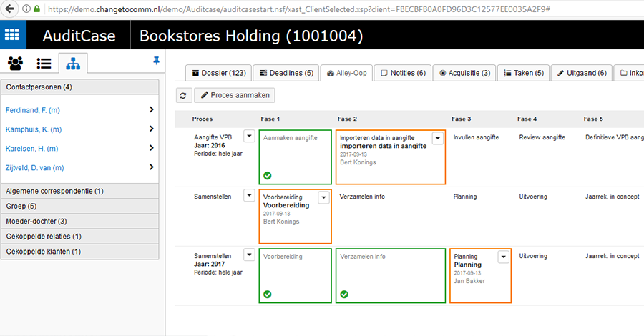Click Jan Bakker in the Planning box
The height and width of the screenshot is (336, 644).
(469, 281)
